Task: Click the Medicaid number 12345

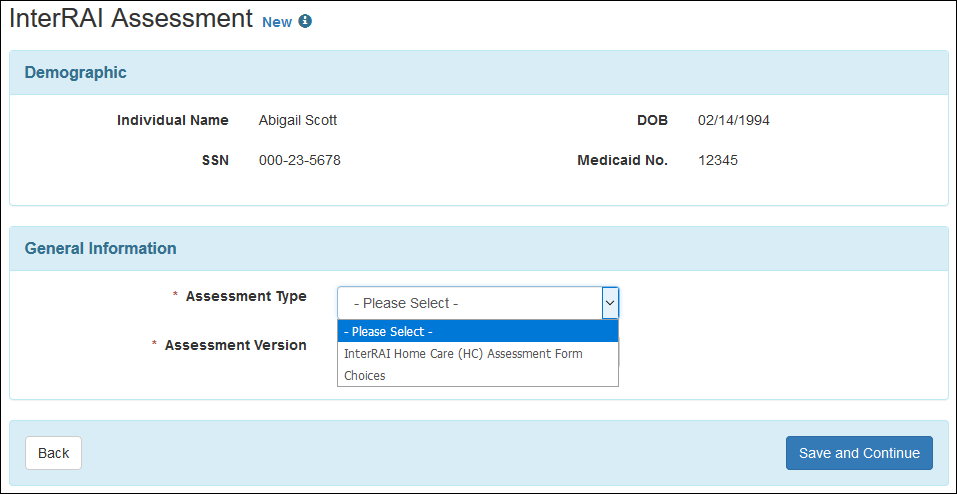Action: 718,160
